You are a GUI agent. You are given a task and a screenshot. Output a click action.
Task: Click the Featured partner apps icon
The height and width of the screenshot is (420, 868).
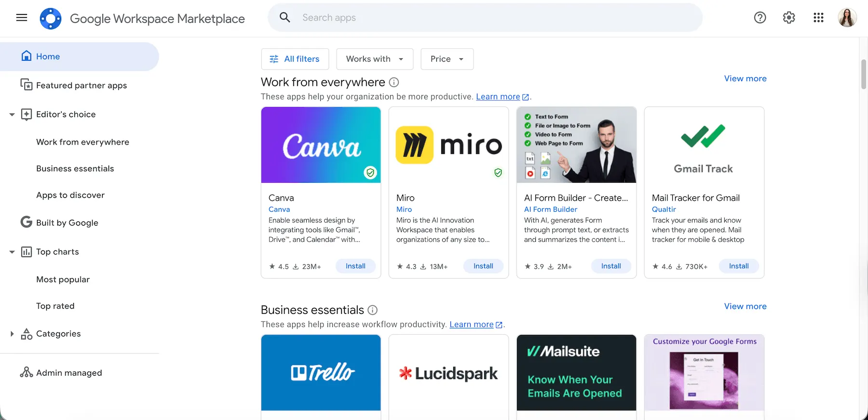pyautogui.click(x=27, y=85)
